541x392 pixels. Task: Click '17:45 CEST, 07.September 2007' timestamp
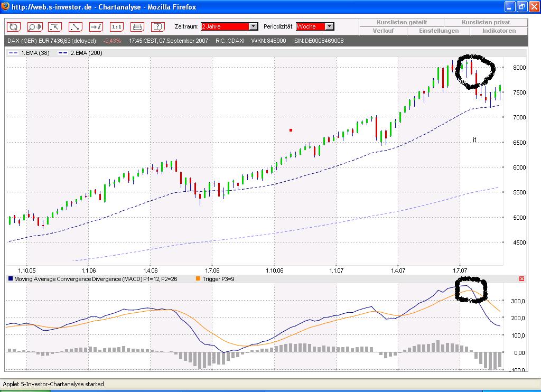click(169, 41)
